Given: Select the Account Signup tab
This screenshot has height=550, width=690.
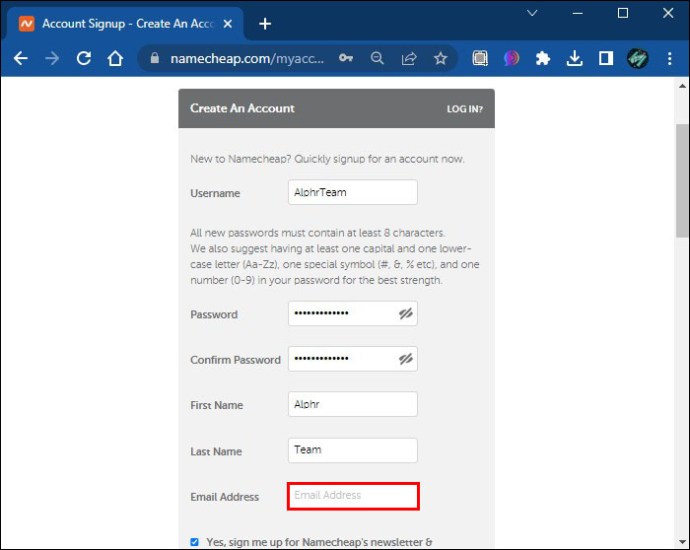Looking at the screenshot, I should 125,24.
